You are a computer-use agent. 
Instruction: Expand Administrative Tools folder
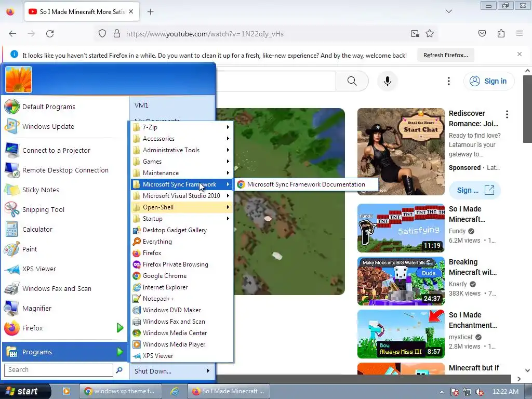coord(182,150)
